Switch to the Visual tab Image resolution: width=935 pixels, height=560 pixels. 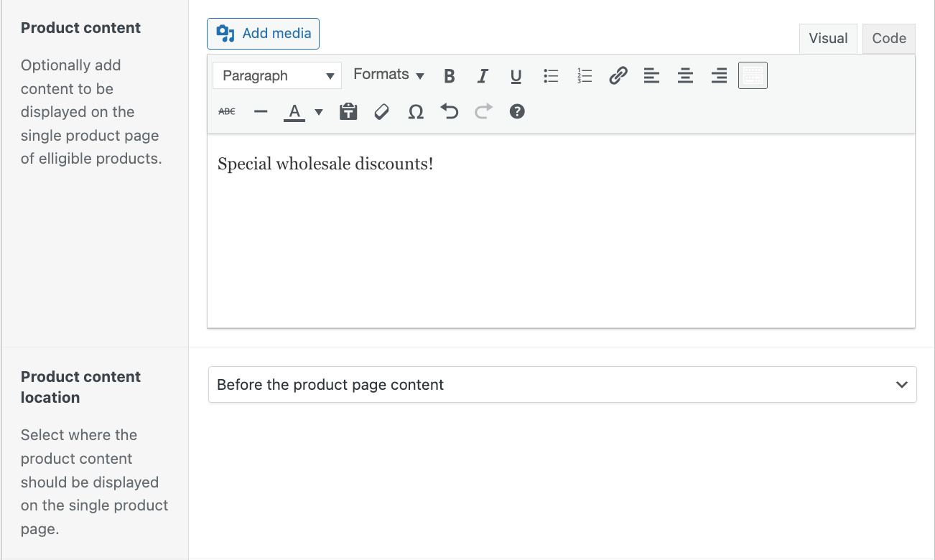click(x=828, y=39)
